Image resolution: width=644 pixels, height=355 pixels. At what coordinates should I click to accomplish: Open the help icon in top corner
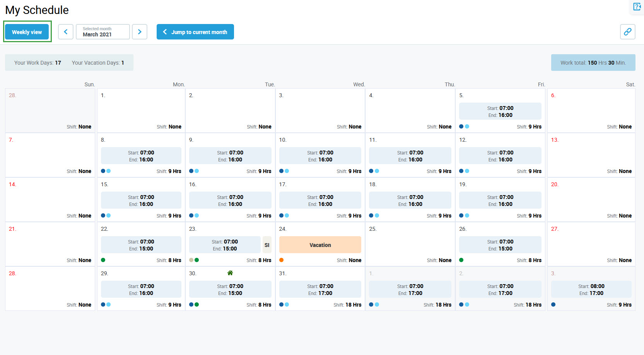pos(637,7)
